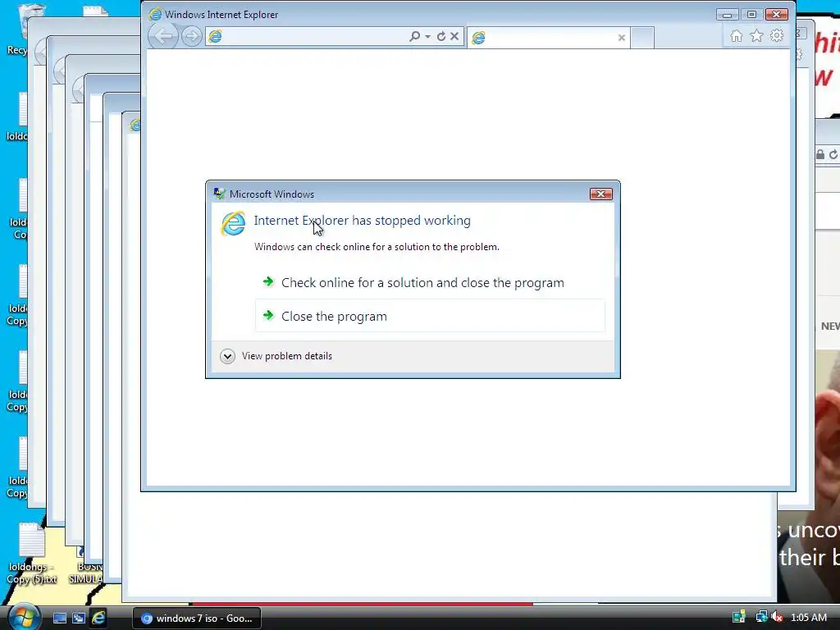840x630 pixels.
Task: Click the Internet Explorer icon in the error dialog
Action: point(233,224)
